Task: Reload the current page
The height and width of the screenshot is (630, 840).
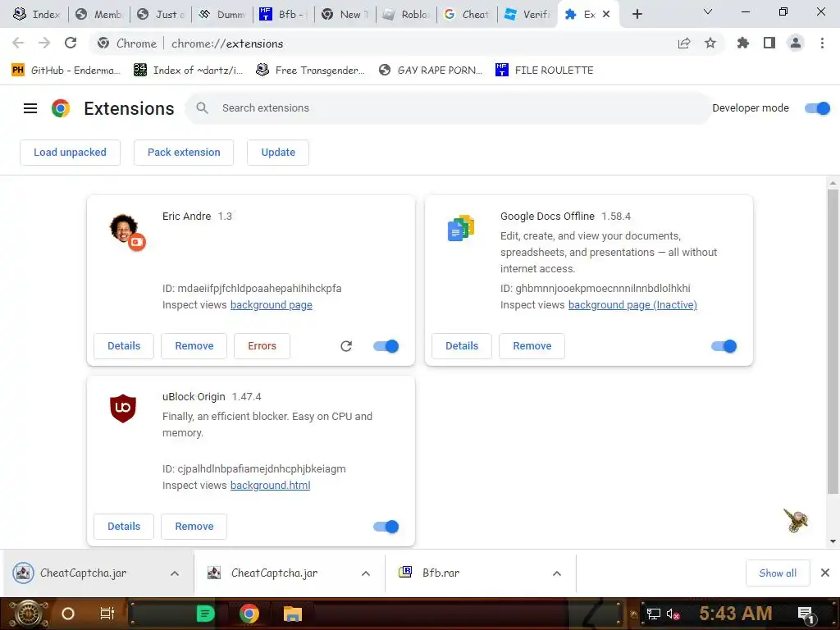Action: click(x=71, y=43)
